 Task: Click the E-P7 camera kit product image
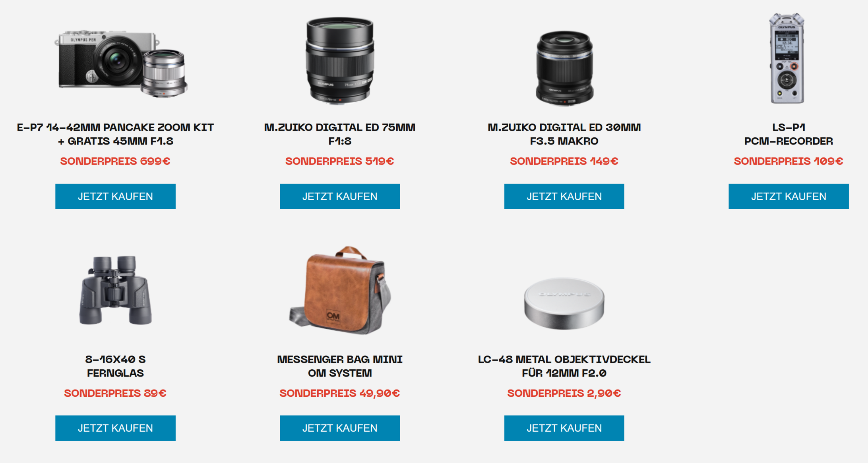120,63
